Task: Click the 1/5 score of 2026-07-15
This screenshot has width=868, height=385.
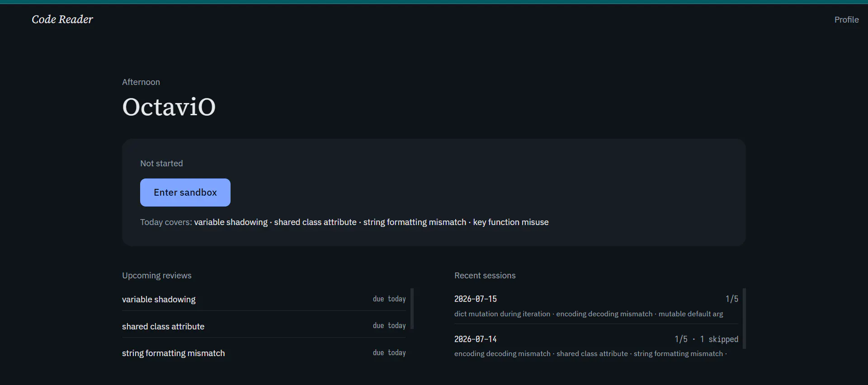Action: tap(732, 299)
